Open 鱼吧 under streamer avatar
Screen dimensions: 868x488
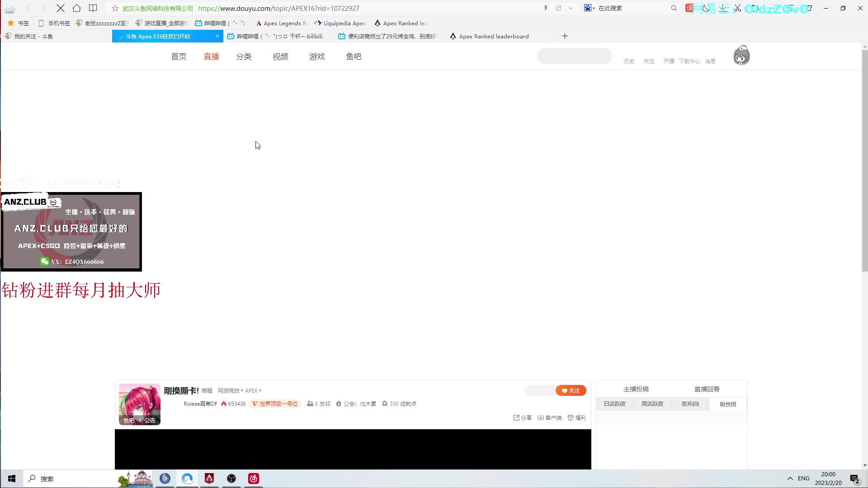(x=129, y=420)
